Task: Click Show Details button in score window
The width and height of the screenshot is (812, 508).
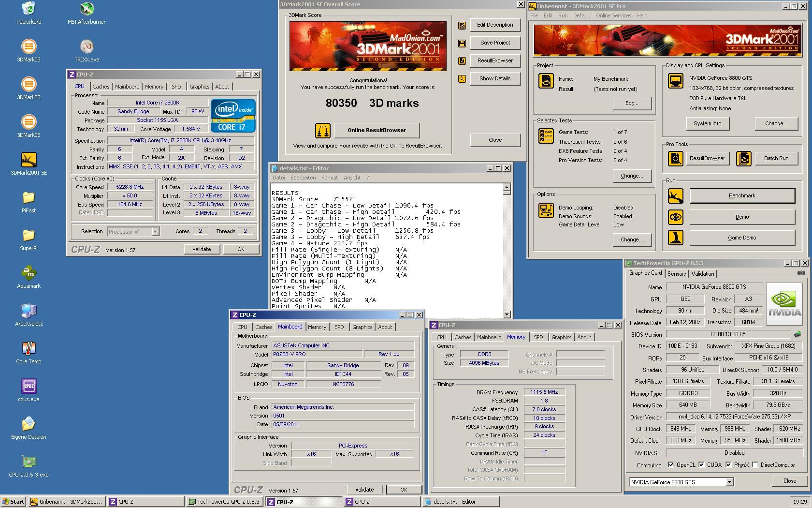Action: coord(495,78)
